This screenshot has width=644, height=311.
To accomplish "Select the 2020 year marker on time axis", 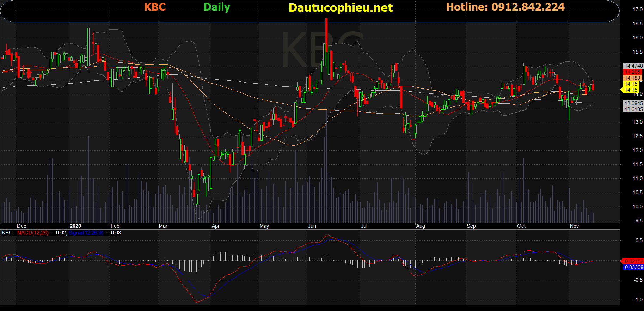I will click(75, 226).
